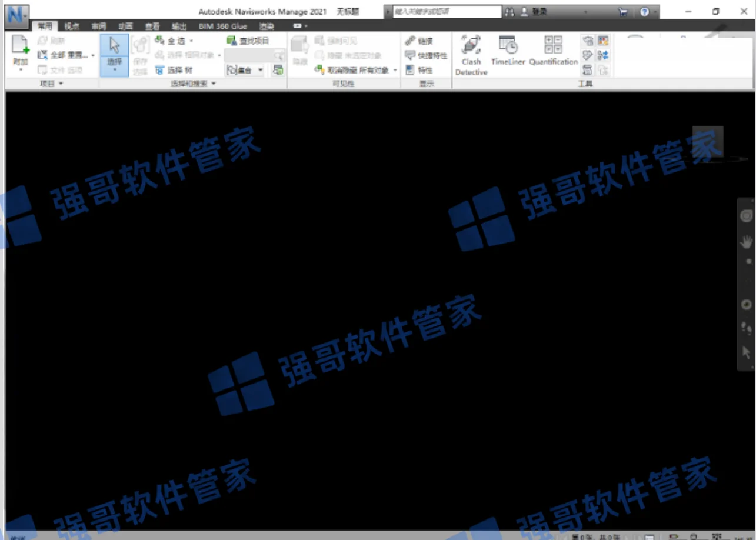Open the 动画 (Animation) ribbon tab
This screenshot has width=756, height=540.
click(125, 26)
